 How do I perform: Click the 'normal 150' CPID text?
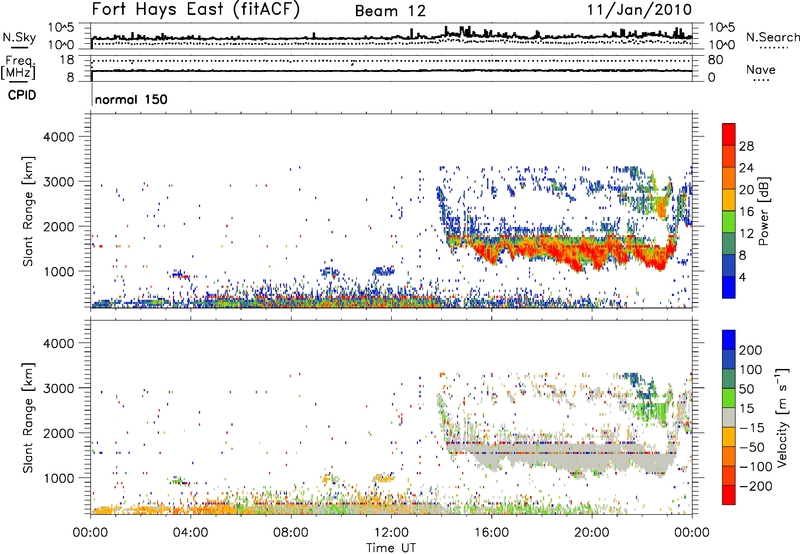(131, 99)
